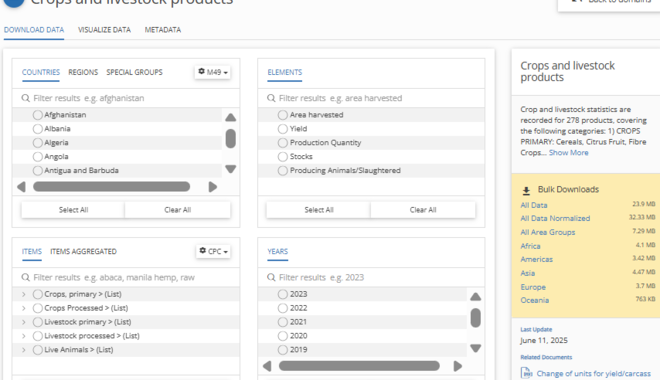Viewport: 660px width, 380px height.
Task: Click the search icon in Items filter
Action: pyautogui.click(x=25, y=277)
